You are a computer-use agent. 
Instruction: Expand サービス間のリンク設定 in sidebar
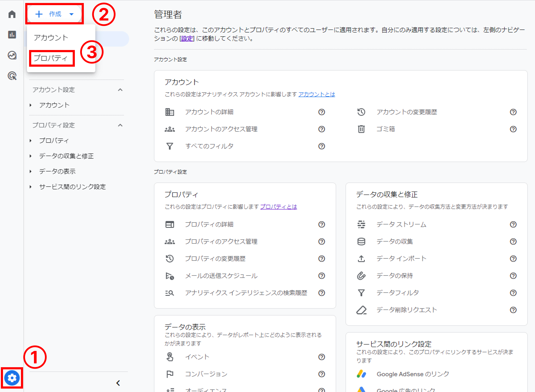pos(31,187)
